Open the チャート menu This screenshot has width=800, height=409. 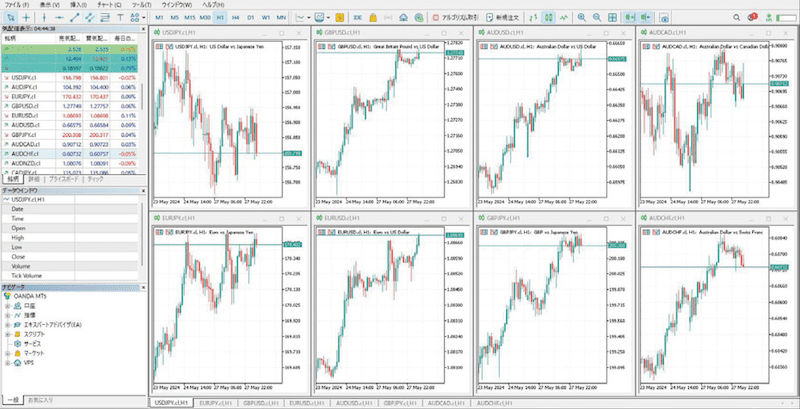coord(112,4)
